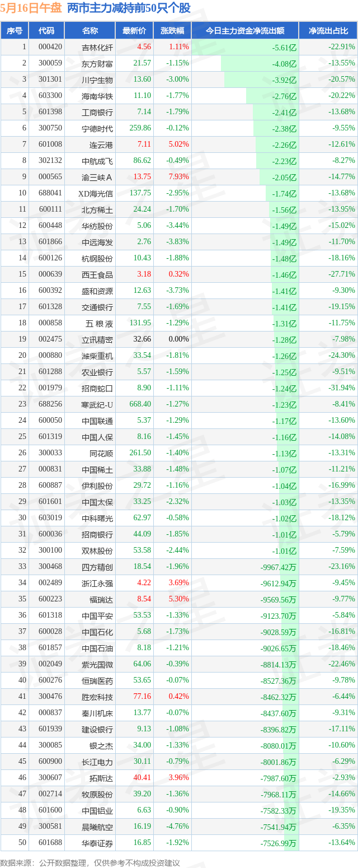Select stock name 秦川机床
Screen dimensions: 358x868
point(97,713)
